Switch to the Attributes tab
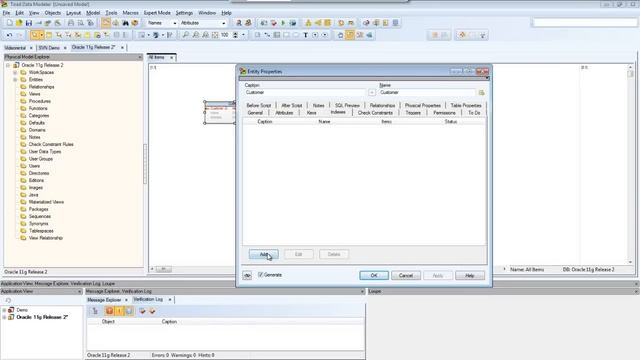 click(x=284, y=113)
